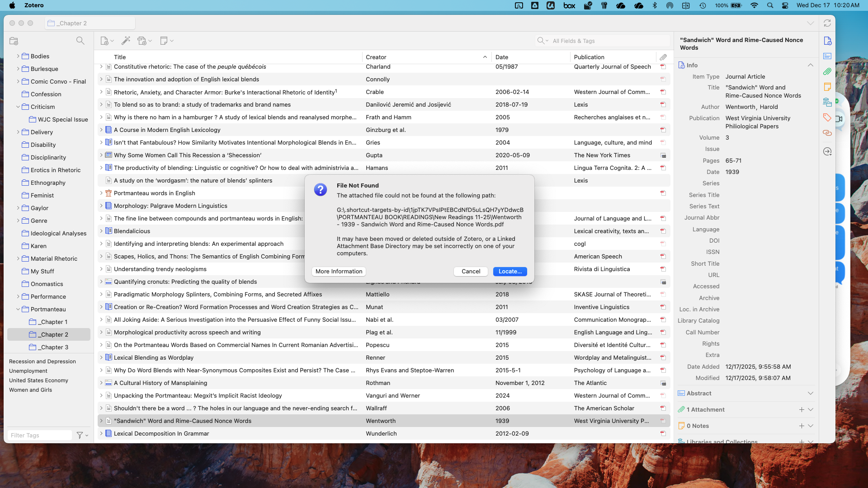
Task: Open the tag filter options dropdown
Action: click(82, 435)
